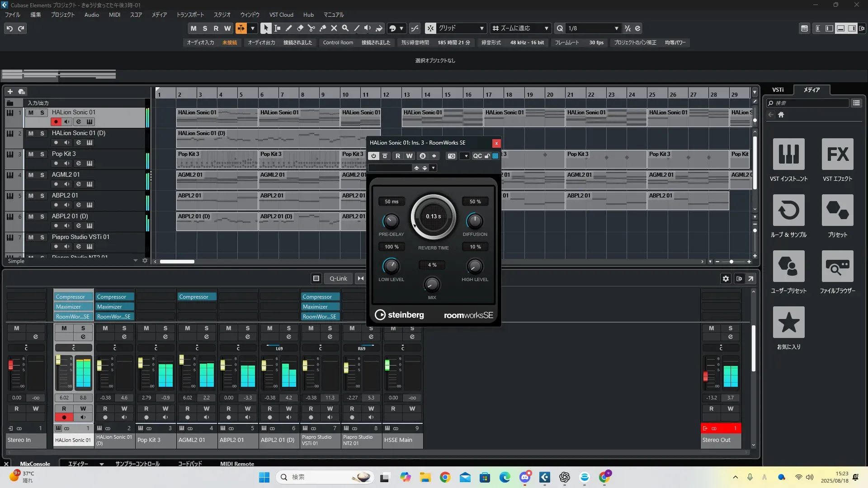
Task: Solo the AGML2 01 track
Action: (x=42, y=175)
